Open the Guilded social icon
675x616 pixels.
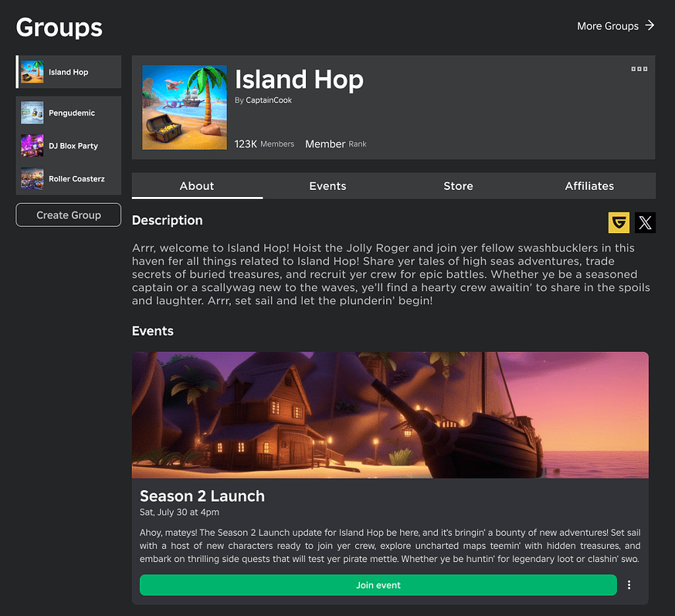tap(619, 223)
